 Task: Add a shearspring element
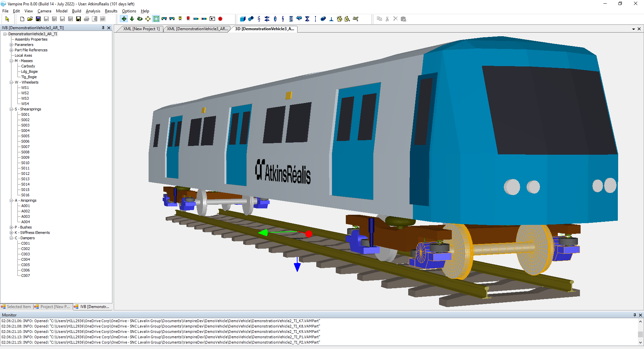coord(259,19)
